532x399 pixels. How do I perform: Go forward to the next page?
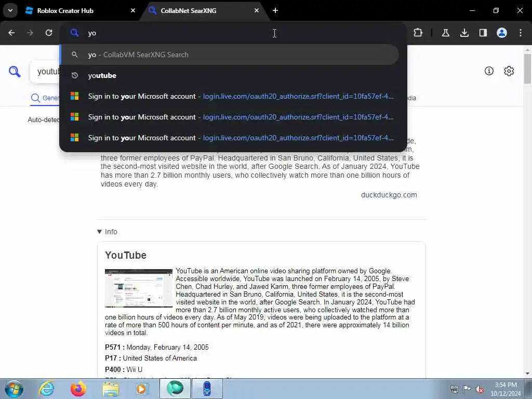30,33
